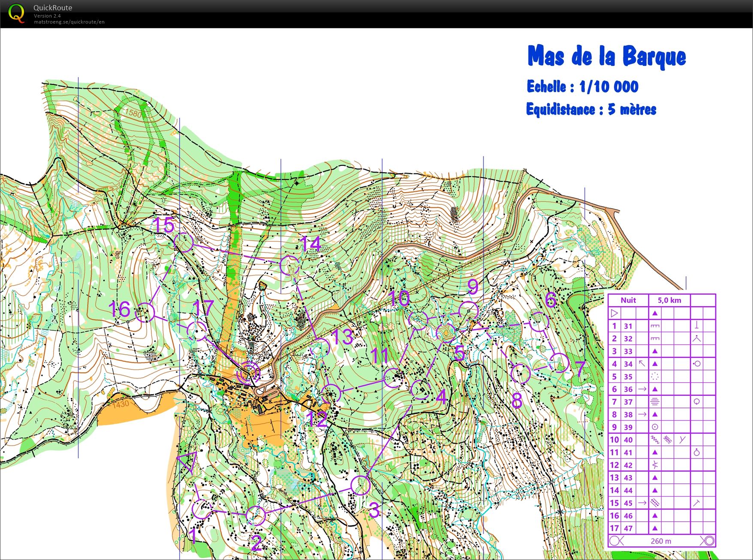Click the circle-with-dot symbol in row 9
Image resolution: width=753 pixels, height=560 pixels.
(655, 427)
